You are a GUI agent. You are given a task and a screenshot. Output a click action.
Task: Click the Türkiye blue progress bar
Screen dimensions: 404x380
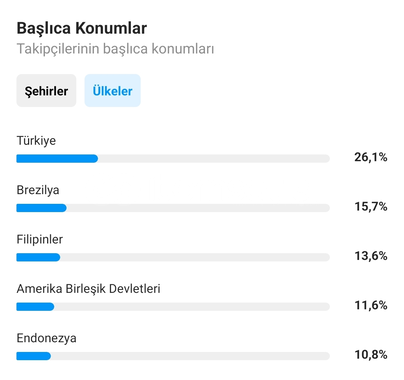click(57, 159)
